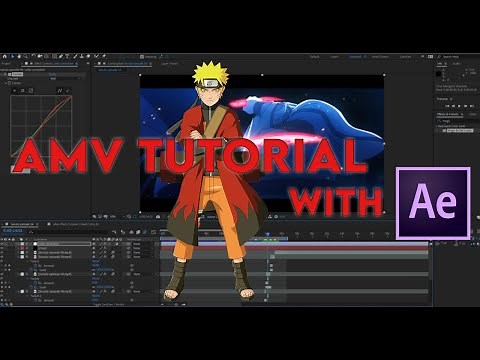The height and width of the screenshot is (360, 480).
Task: Switch to the Small Screen workspace
Action: [x=380, y=57]
